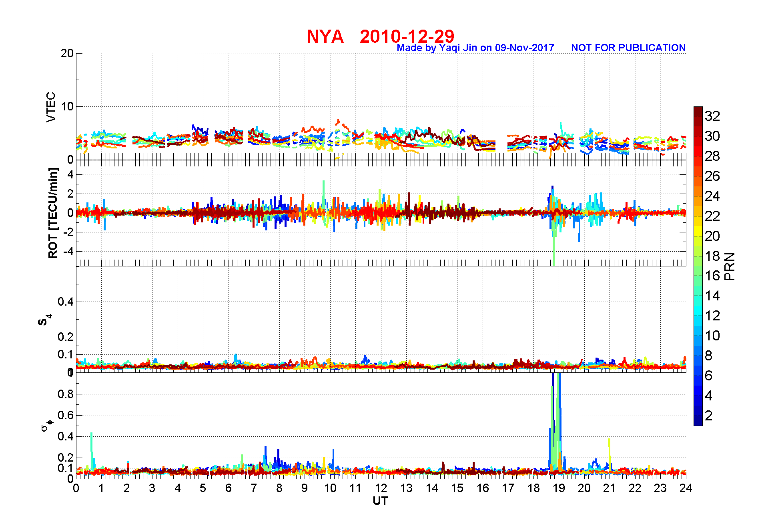Select the UT axis tick label 15
Viewport: 762px width, 532px height.
457,488
